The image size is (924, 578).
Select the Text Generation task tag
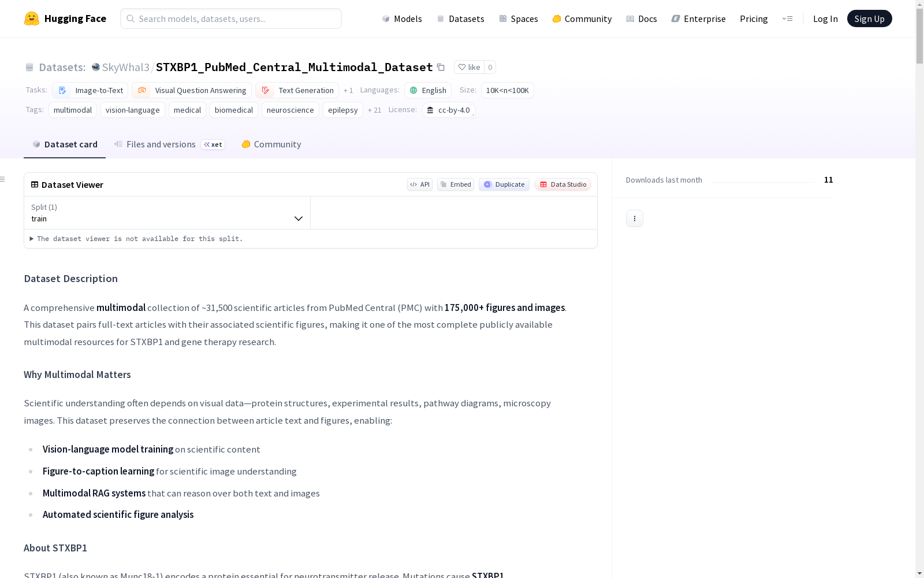click(x=297, y=90)
